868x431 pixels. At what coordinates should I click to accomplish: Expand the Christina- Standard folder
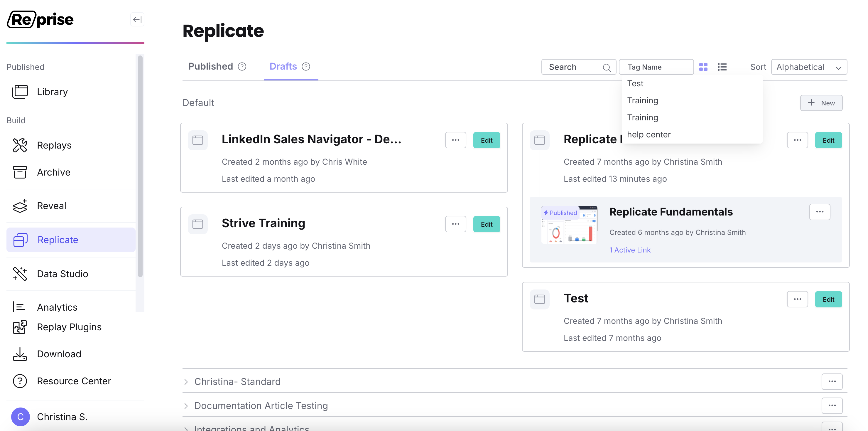(x=186, y=382)
